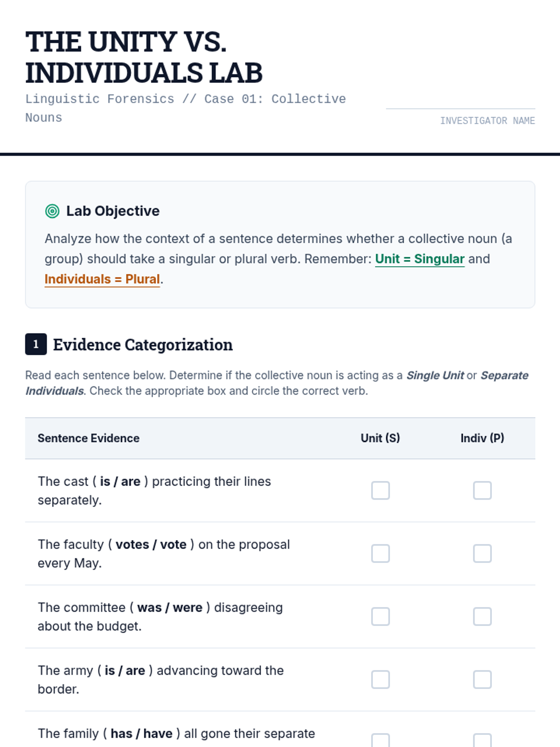The height and width of the screenshot is (747, 560).
Task: Click the Lab Objective target icon
Action: coord(52,211)
